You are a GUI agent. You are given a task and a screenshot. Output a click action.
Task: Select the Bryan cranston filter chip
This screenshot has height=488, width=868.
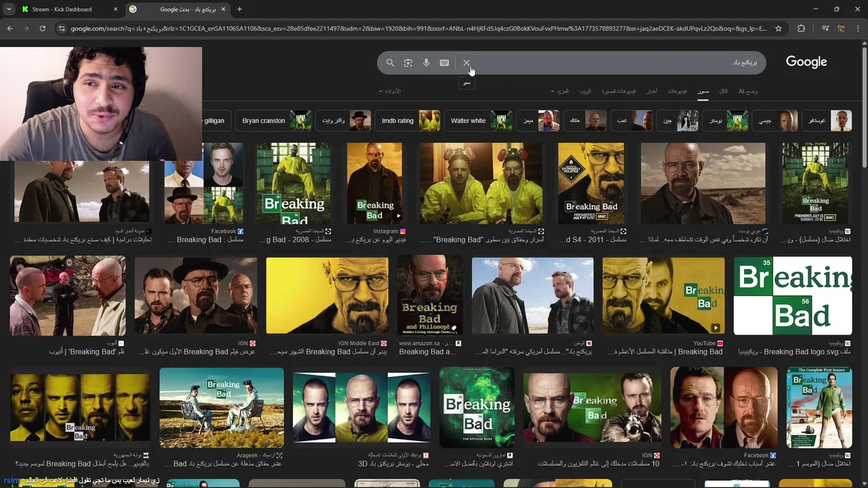[273, 121]
